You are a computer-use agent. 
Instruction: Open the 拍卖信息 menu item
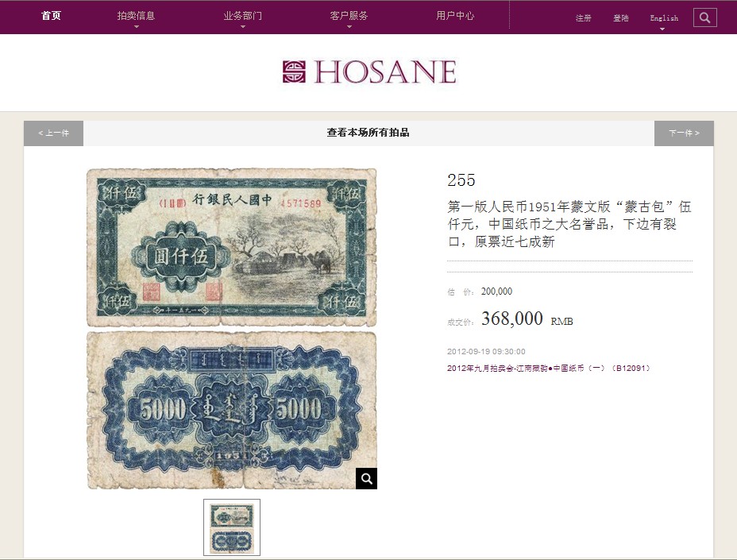(137, 16)
